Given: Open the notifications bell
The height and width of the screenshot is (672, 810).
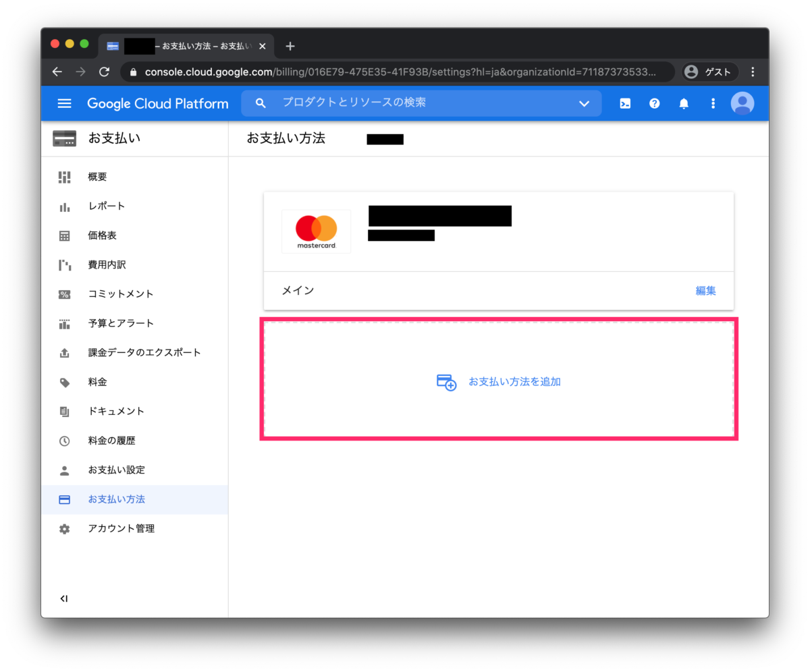Looking at the screenshot, I should point(683,103).
